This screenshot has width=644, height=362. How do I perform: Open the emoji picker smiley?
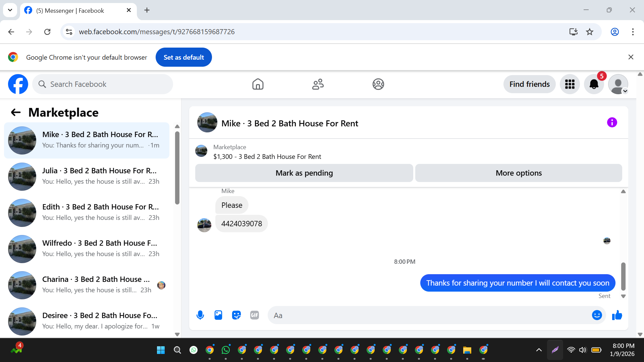coord(597,315)
